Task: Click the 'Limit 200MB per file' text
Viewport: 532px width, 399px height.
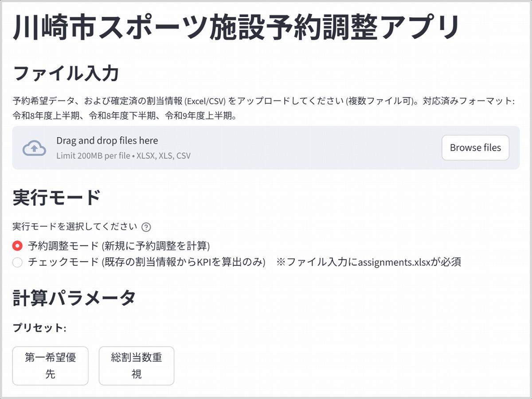Action: coord(94,156)
